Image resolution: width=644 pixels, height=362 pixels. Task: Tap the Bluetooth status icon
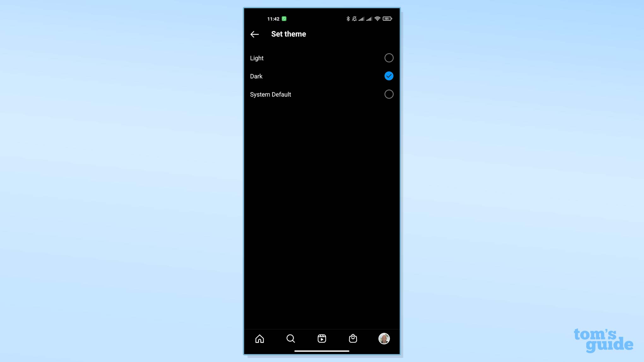349,19
